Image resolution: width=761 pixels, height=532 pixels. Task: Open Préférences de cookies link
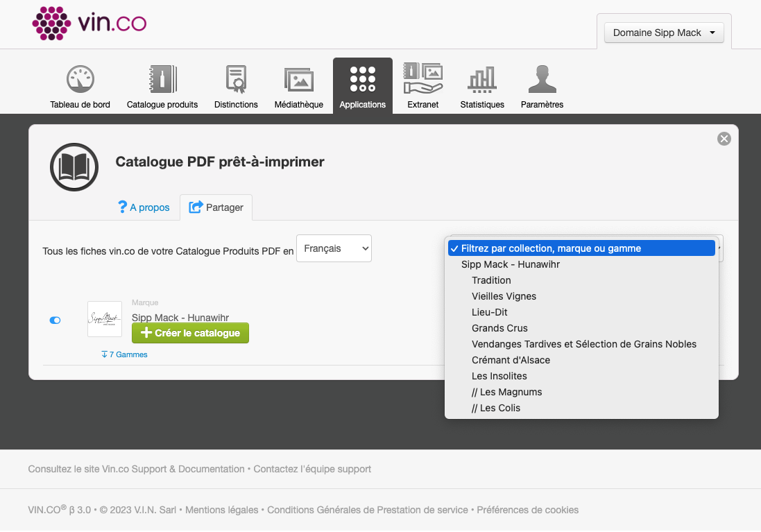coord(527,510)
